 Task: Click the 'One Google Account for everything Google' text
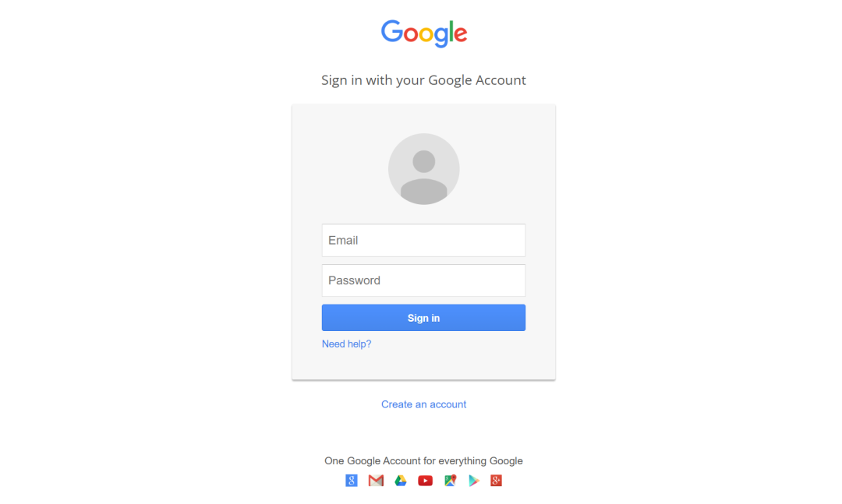[x=423, y=460]
